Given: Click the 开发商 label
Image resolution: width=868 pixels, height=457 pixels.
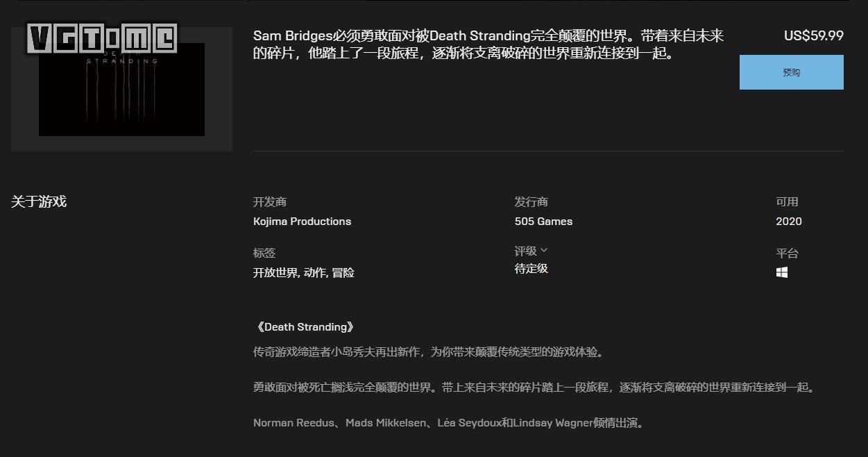Looking at the screenshot, I should [x=270, y=202].
